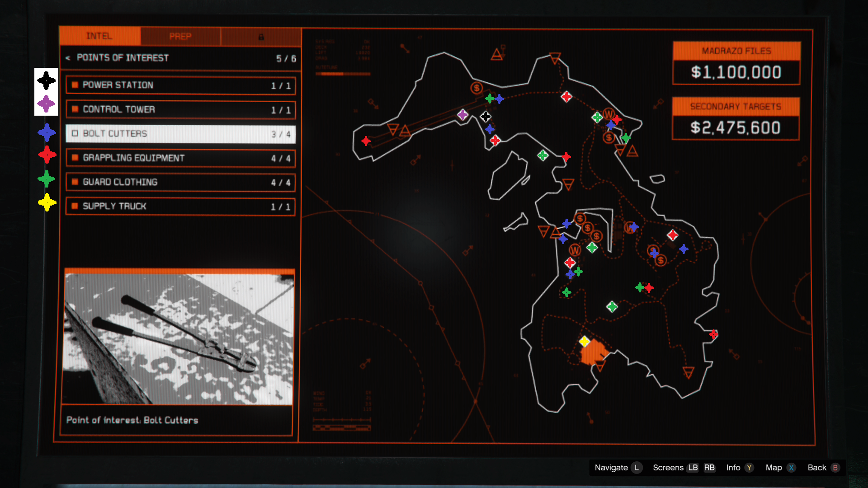Click the red star legend marker
Image resolution: width=868 pixels, height=488 pixels.
[x=47, y=155]
